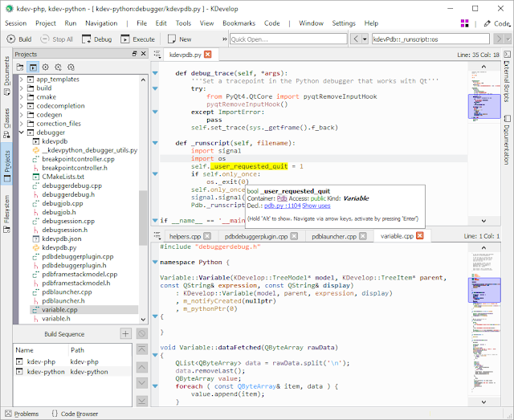This screenshot has height=420, width=514.
Task: Open the Session menu
Action: [x=16, y=23]
